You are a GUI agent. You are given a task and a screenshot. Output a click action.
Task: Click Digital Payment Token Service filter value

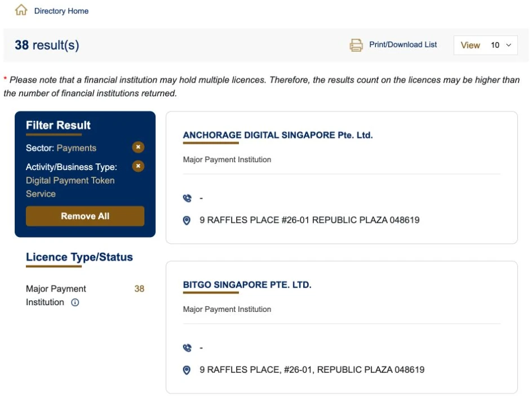pos(70,187)
